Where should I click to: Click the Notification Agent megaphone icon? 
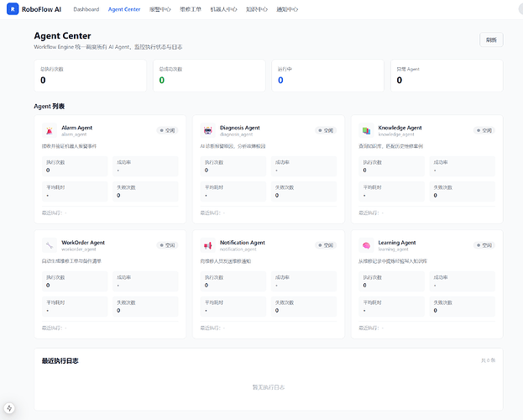[208, 245]
